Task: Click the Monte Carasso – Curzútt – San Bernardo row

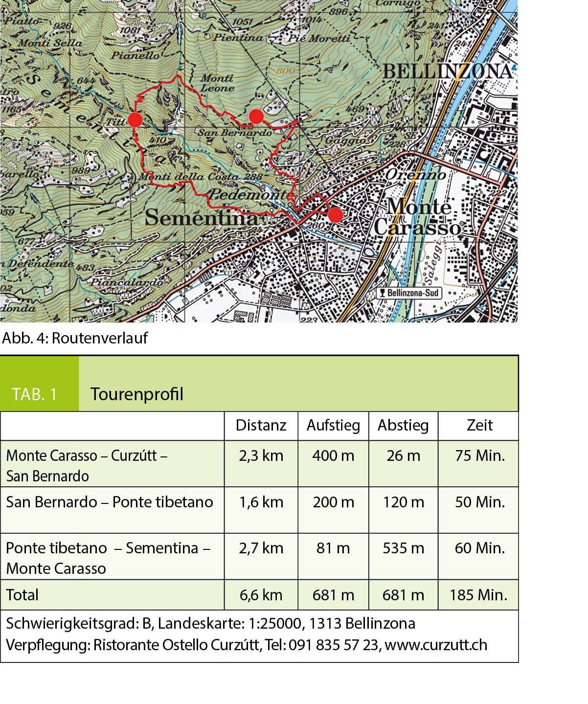Action: click(259, 463)
